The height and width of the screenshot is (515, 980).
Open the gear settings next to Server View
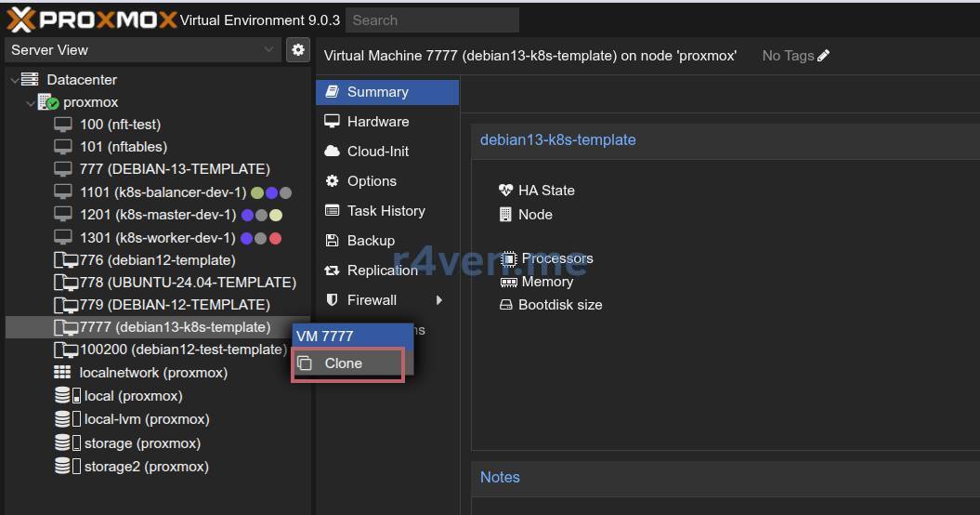pos(297,49)
